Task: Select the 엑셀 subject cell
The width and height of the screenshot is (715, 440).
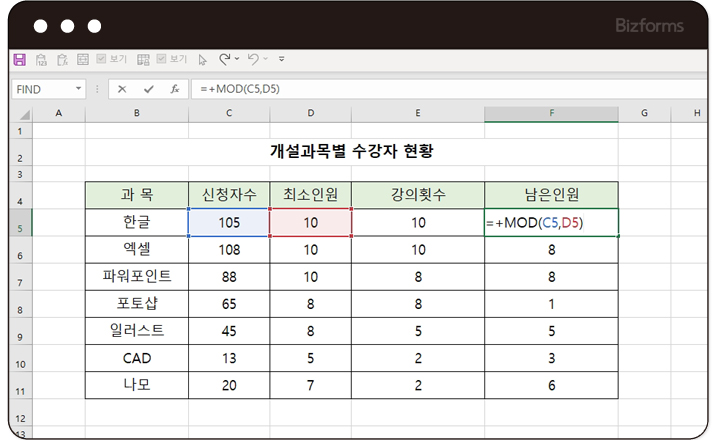Action: click(137, 249)
